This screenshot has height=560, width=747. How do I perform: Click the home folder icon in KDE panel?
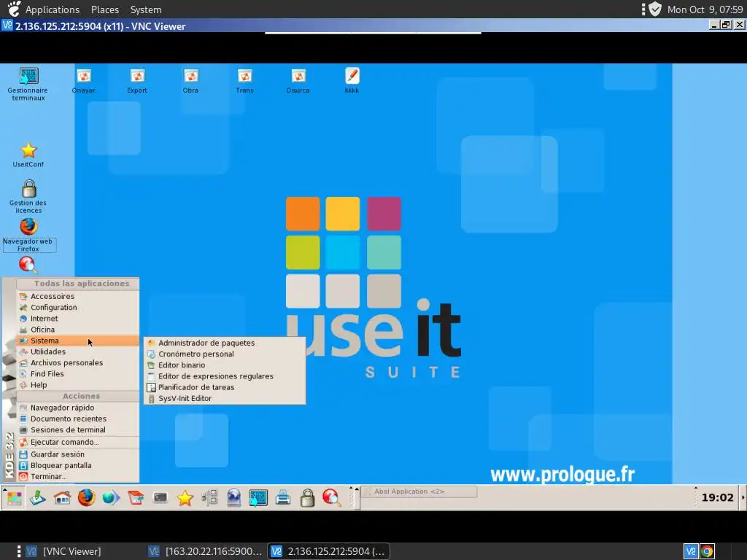[63, 498]
